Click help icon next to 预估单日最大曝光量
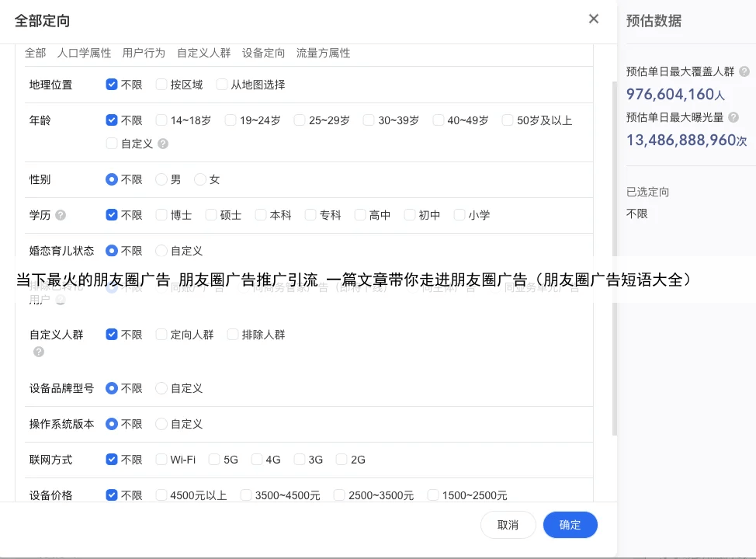 [x=733, y=117]
